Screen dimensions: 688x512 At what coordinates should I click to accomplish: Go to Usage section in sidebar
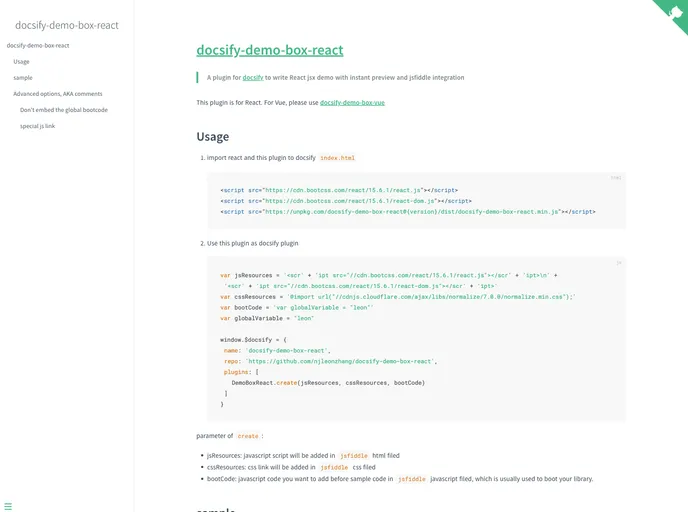click(21, 62)
